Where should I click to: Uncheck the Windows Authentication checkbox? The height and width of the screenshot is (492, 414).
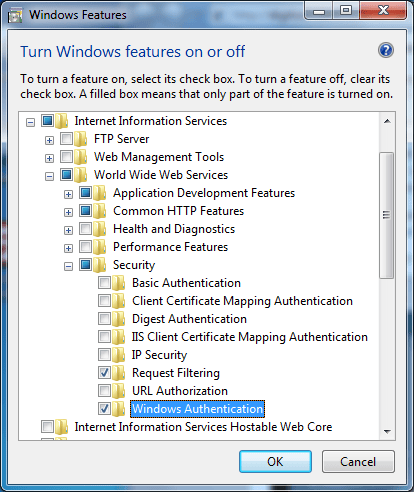click(x=104, y=408)
